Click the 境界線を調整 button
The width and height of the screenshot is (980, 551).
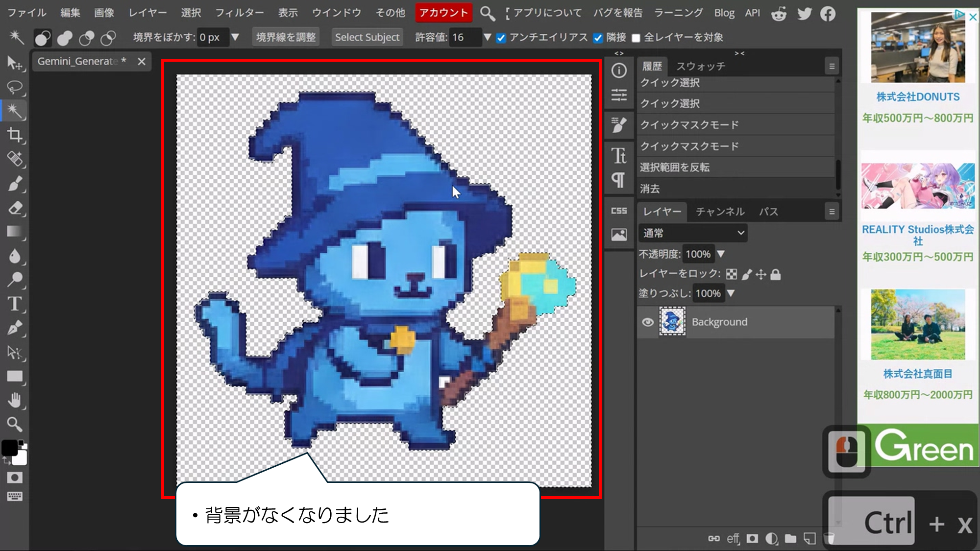[x=286, y=37]
